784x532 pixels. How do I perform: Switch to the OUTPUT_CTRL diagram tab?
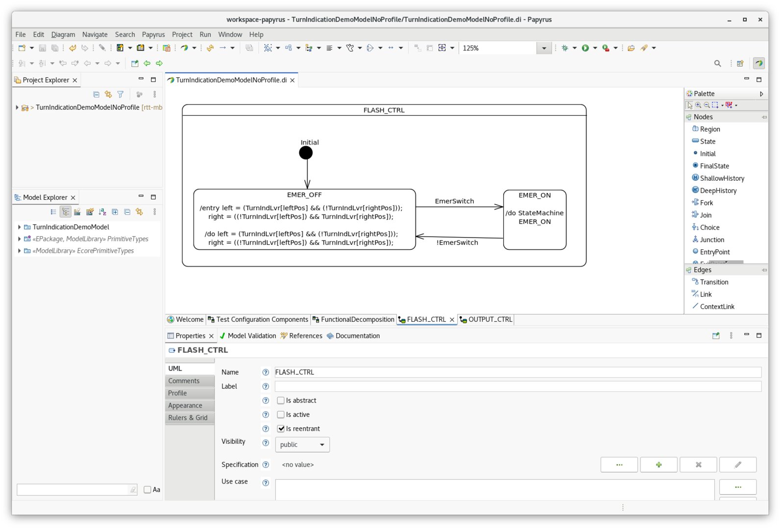(x=486, y=320)
